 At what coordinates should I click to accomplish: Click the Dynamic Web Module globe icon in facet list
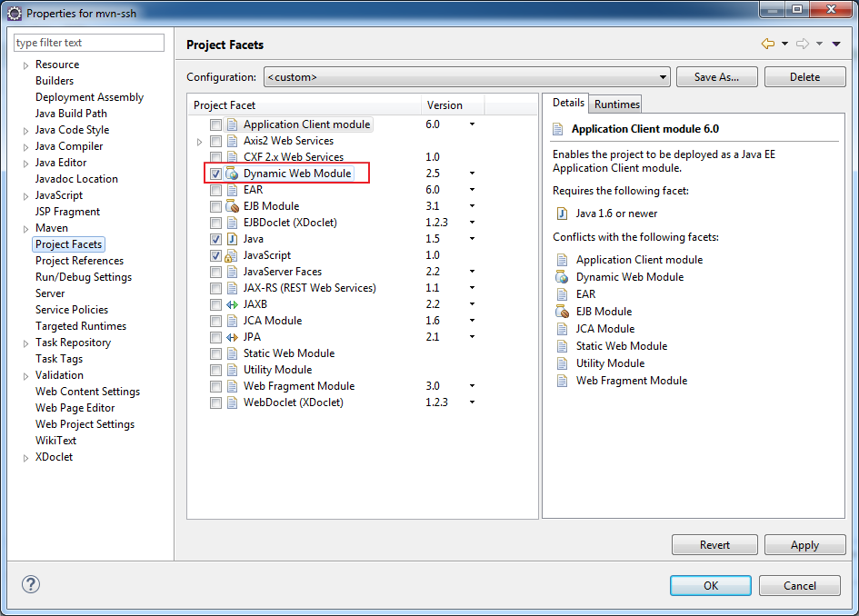[x=233, y=174]
